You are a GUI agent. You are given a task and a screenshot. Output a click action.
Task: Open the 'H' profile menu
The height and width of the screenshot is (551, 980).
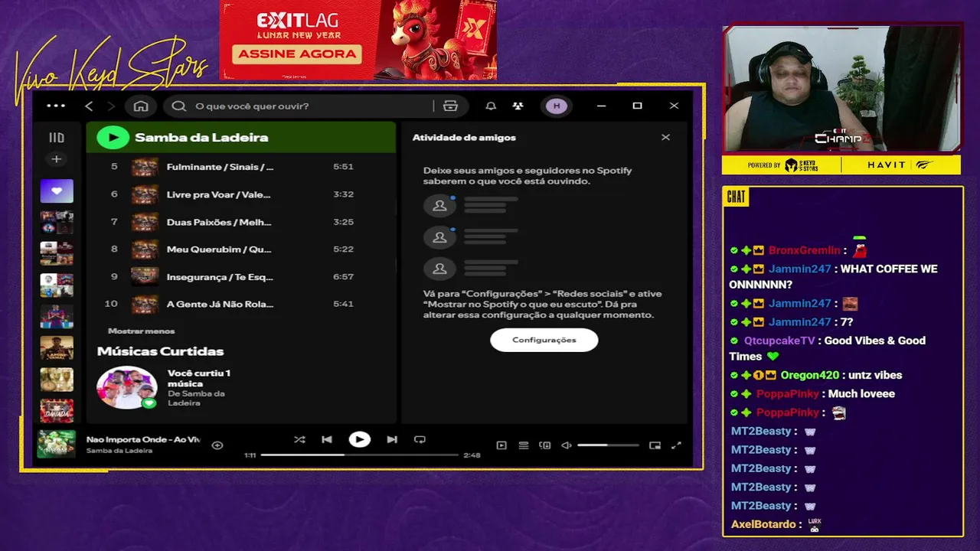[x=557, y=106]
